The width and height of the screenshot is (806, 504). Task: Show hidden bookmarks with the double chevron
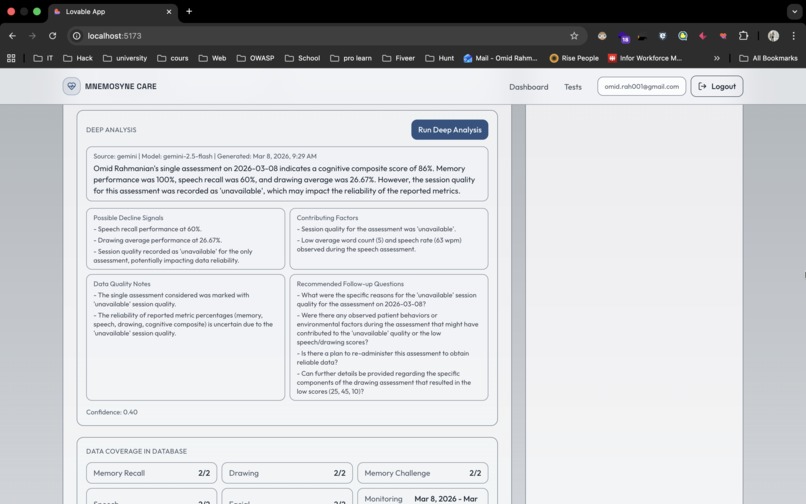click(x=717, y=58)
